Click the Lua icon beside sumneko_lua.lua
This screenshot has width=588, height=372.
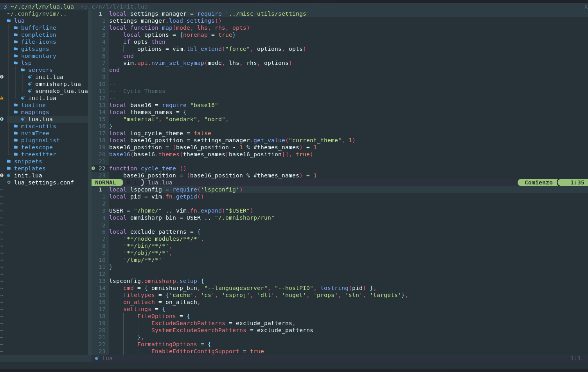(x=29, y=91)
